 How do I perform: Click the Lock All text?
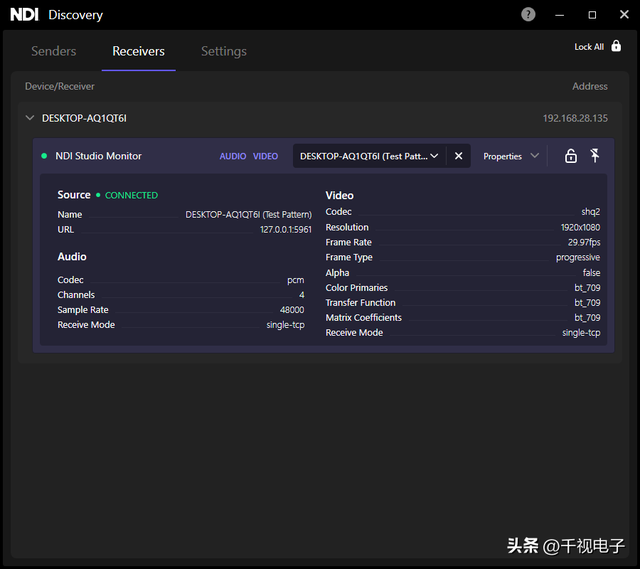589,47
